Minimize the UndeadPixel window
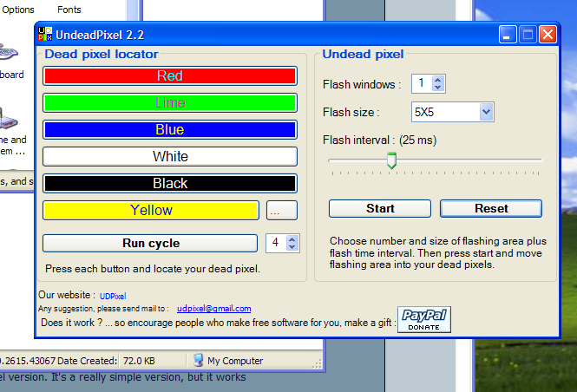 tap(508, 35)
